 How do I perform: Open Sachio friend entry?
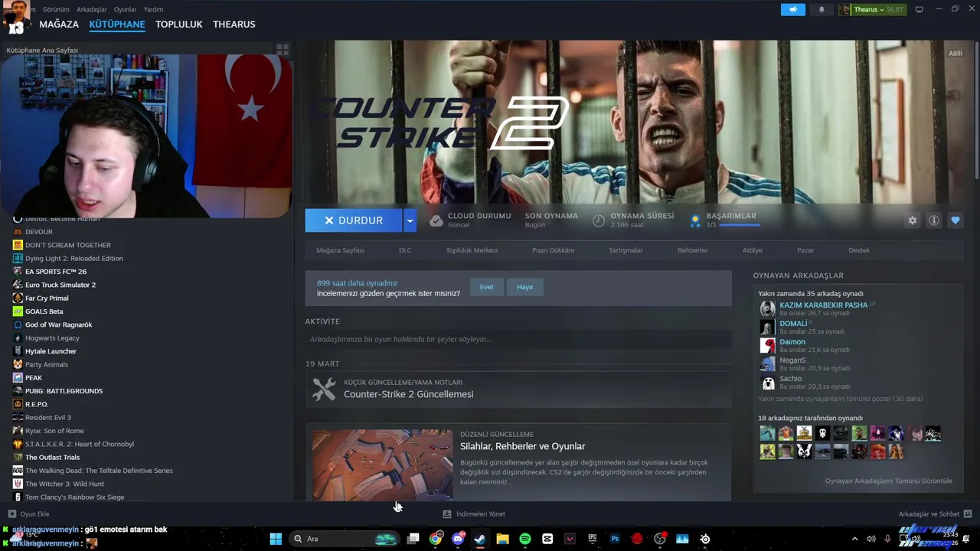[790, 379]
